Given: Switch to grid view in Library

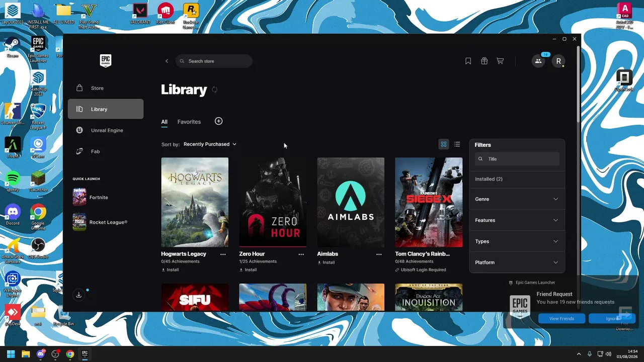Looking at the screenshot, I should click(x=444, y=144).
